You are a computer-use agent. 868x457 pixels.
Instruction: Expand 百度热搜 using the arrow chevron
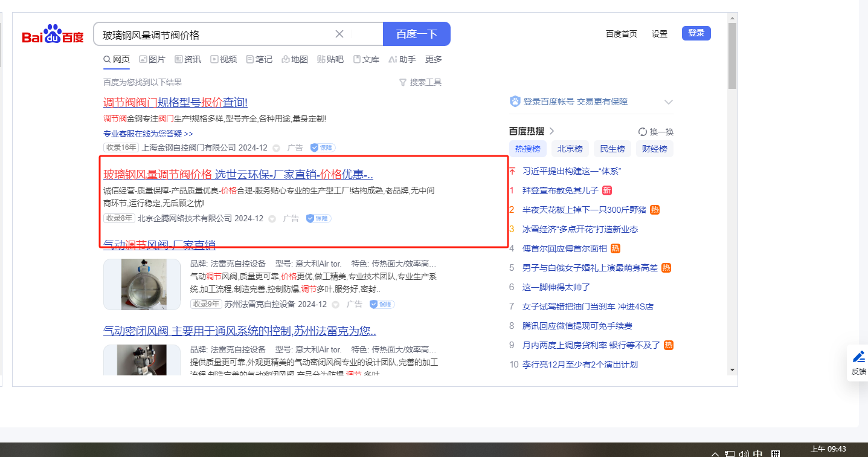[x=551, y=131]
